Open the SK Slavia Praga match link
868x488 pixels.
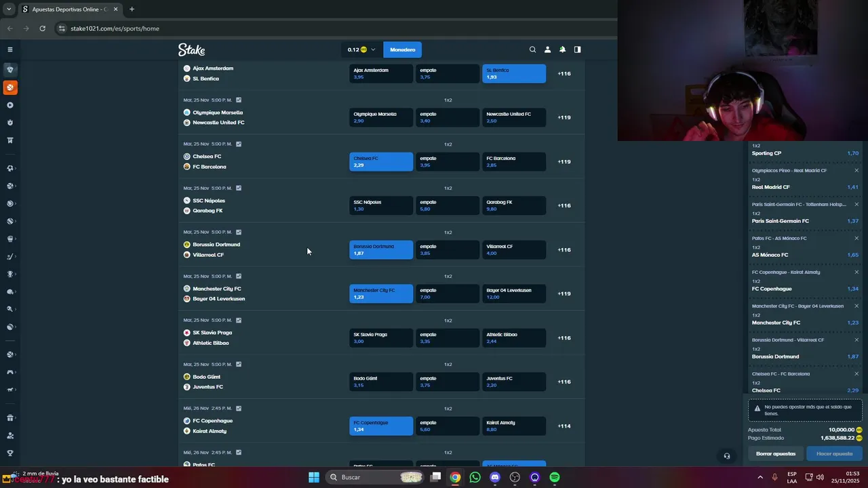[212, 333]
